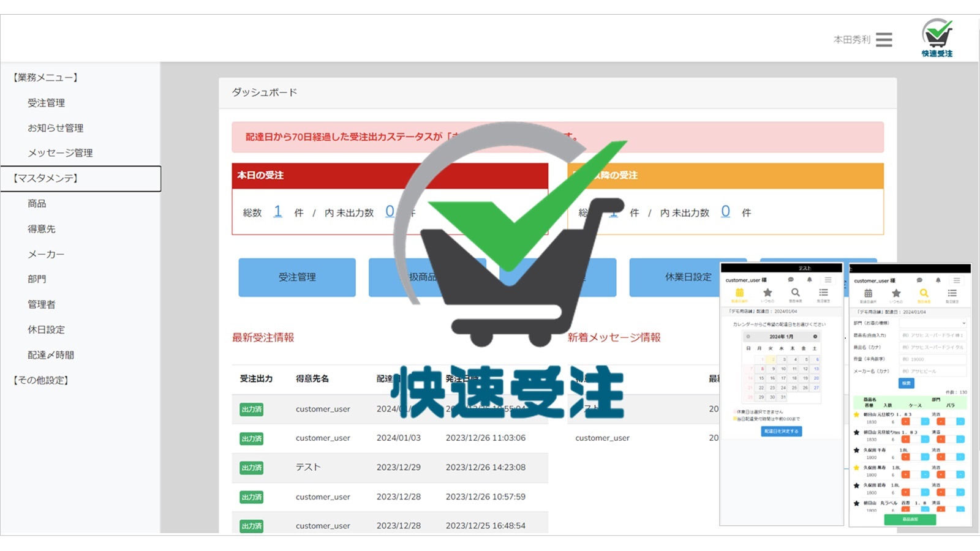The height and width of the screenshot is (551, 980).
Task: Tap the list icon in right phone
Action: coord(952,294)
